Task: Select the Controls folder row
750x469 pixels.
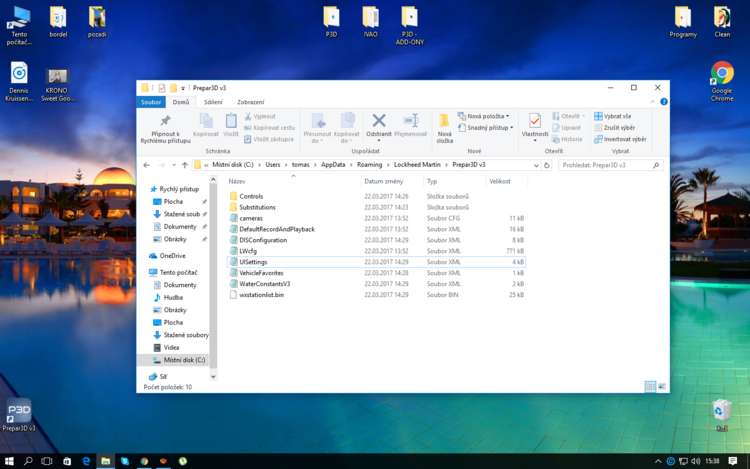Action: click(x=376, y=196)
